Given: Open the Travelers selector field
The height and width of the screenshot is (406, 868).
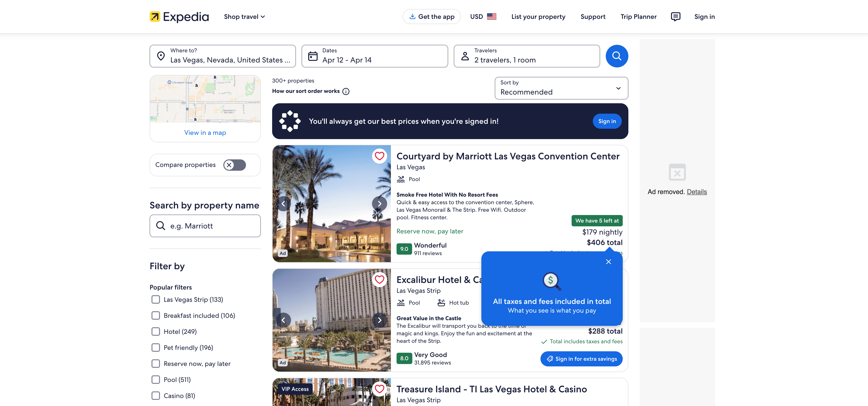Looking at the screenshot, I should tap(526, 56).
